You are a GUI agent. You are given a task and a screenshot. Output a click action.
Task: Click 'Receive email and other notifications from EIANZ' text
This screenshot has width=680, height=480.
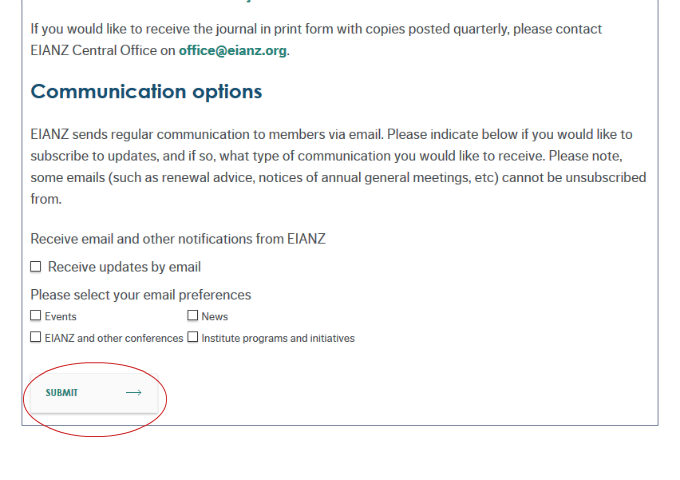(178, 239)
